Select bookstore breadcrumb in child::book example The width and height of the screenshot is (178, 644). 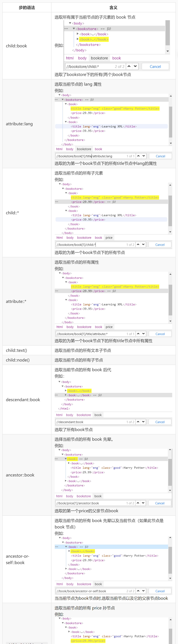(99, 58)
